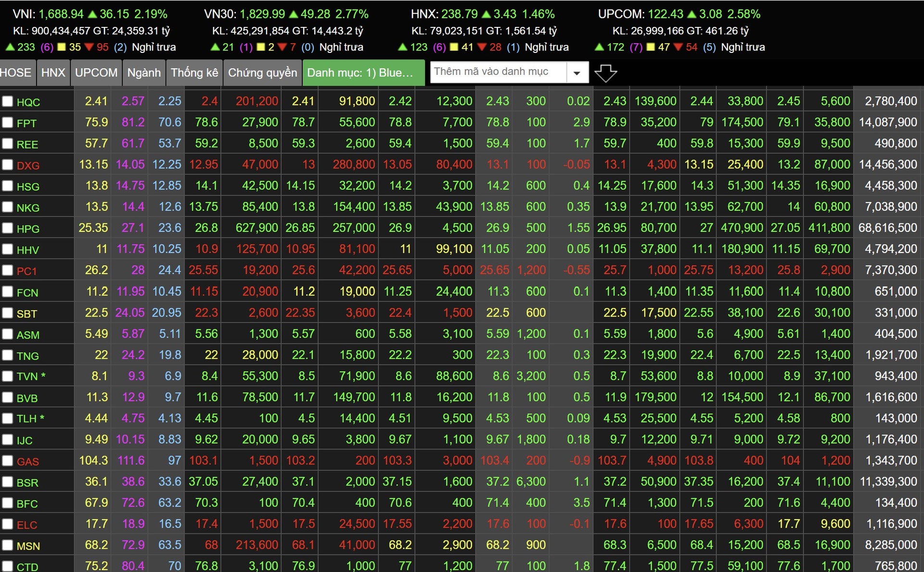The image size is (924, 572).
Task: Tick the SBT checkbox
Action: point(7,313)
